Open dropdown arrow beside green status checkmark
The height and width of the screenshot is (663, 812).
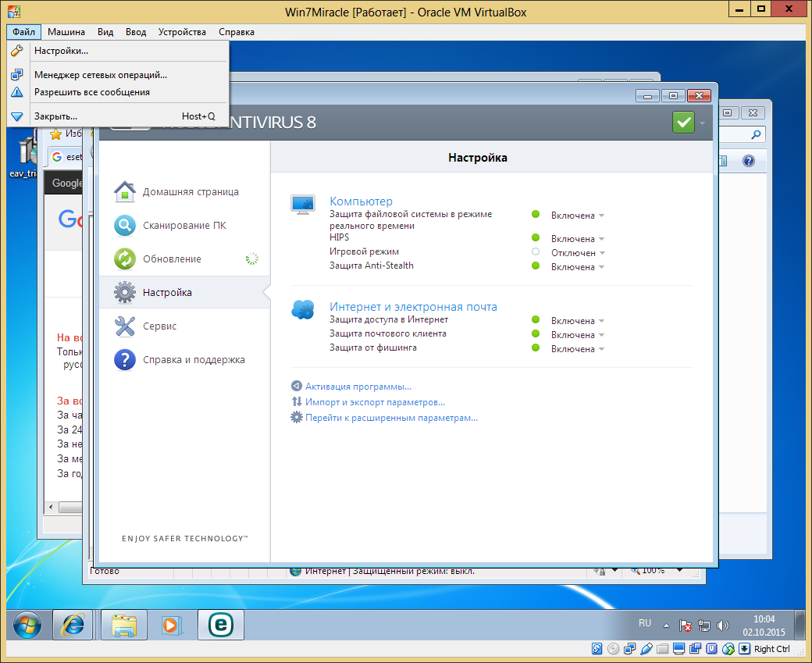tap(702, 123)
